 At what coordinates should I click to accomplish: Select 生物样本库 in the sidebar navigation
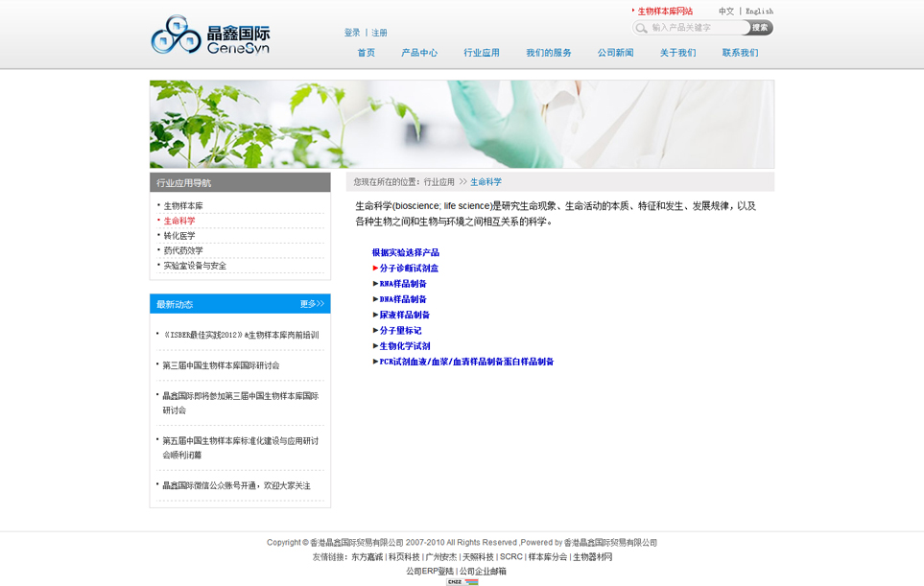coord(183,206)
